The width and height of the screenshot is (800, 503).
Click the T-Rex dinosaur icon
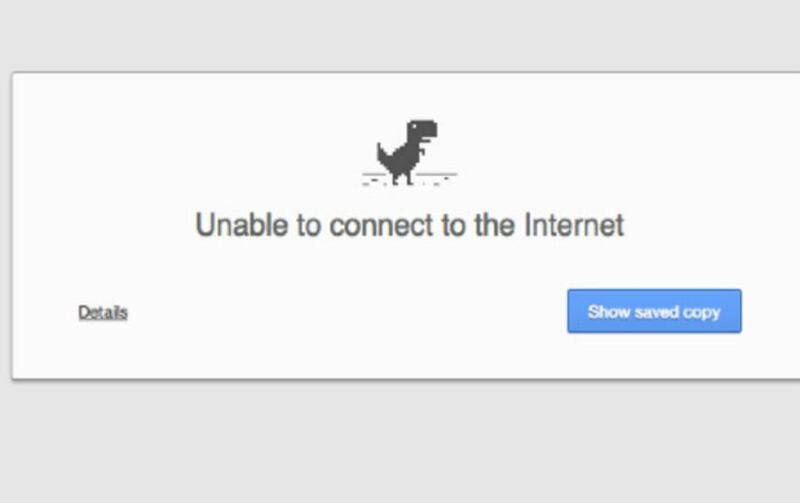pyautogui.click(x=407, y=152)
